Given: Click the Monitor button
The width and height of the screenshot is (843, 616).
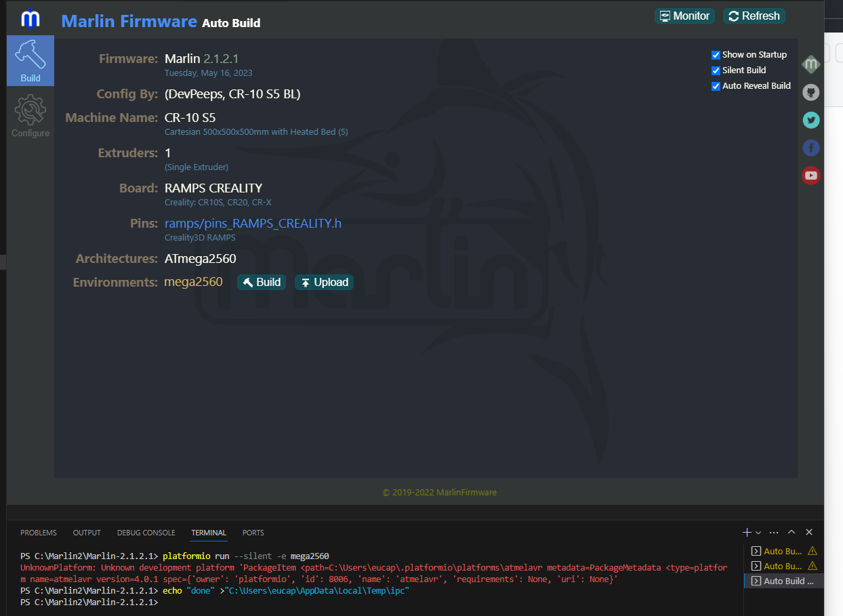Looking at the screenshot, I should (x=684, y=16).
